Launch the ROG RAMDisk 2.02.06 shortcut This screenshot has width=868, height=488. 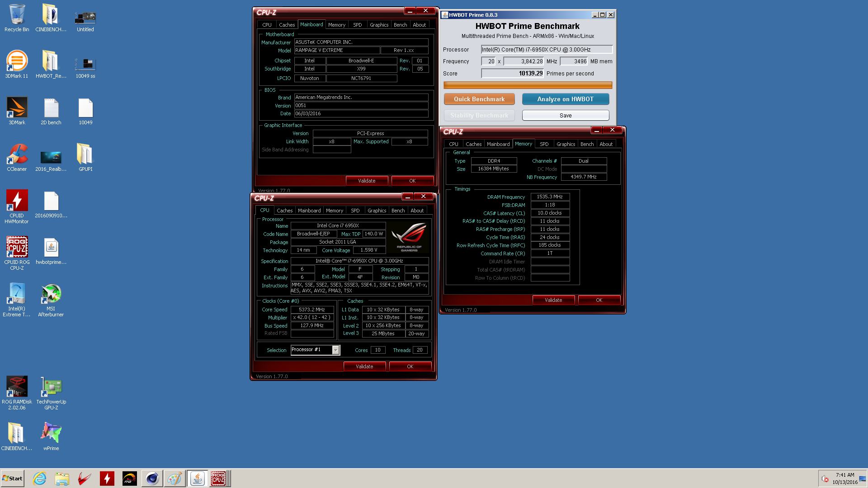[17, 393]
